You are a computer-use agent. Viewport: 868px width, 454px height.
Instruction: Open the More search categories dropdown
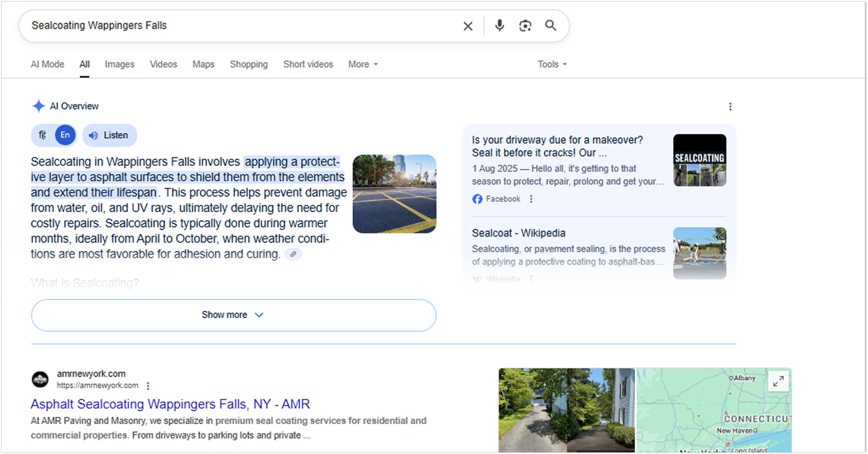click(x=363, y=64)
